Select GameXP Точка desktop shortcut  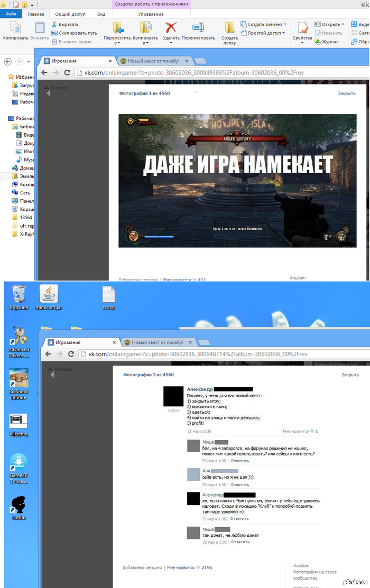pyautogui.click(x=18, y=468)
